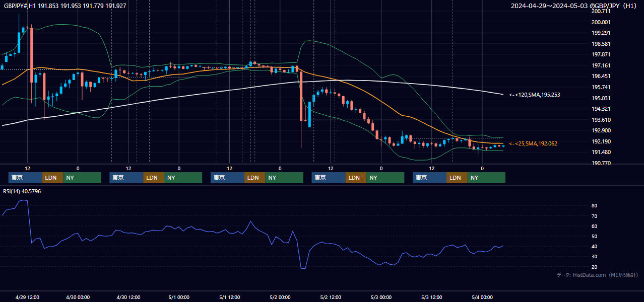Click RSI scale level 80
The height and width of the screenshot is (302, 644).
coord(595,206)
